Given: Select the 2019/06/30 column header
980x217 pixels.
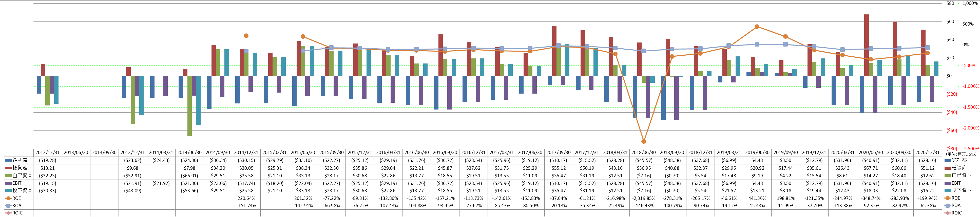Looking at the screenshot, I should tap(757, 153).
